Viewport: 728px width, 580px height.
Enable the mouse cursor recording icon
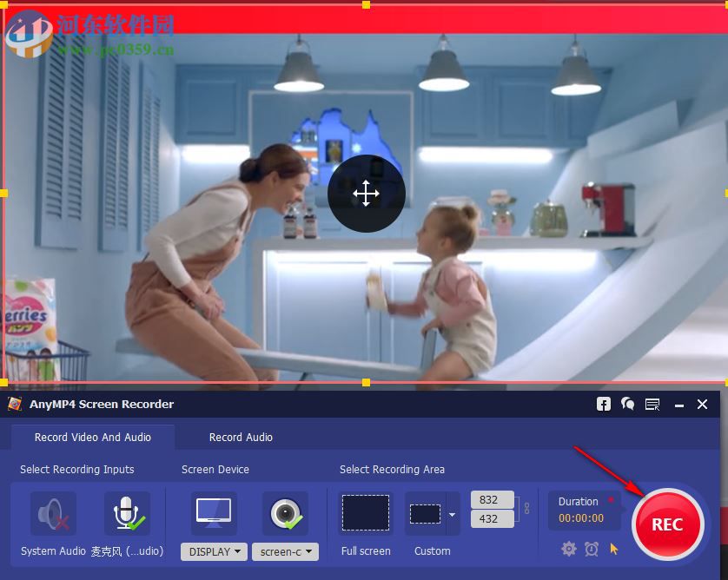pos(613,549)
